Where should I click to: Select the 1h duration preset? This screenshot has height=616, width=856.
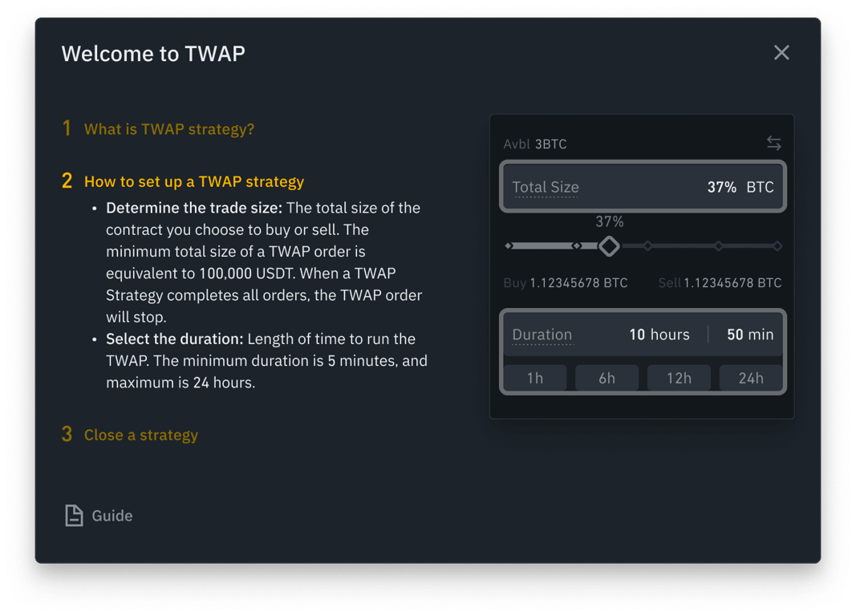pos(534,377)
